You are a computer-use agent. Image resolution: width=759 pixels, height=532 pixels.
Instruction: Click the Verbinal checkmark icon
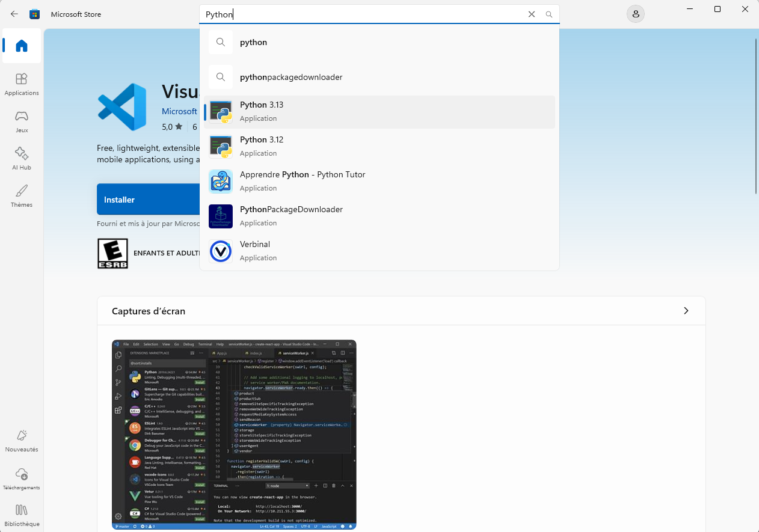221,251
